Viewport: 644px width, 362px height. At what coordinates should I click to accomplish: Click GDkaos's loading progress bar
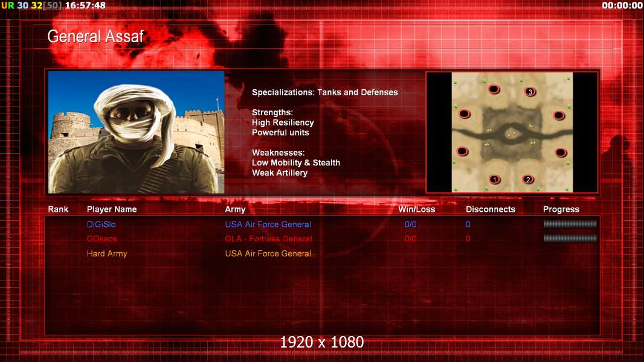click(x=570, y=238)
